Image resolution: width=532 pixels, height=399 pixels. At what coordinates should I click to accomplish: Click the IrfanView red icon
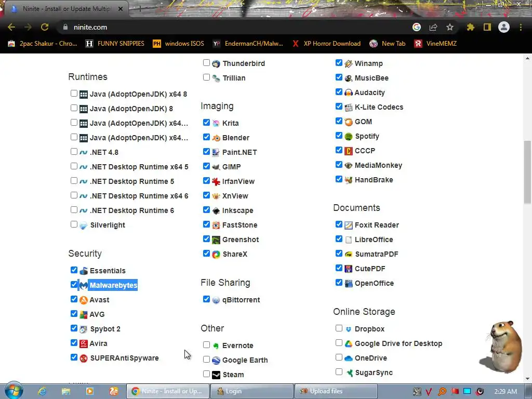point(216,181)
